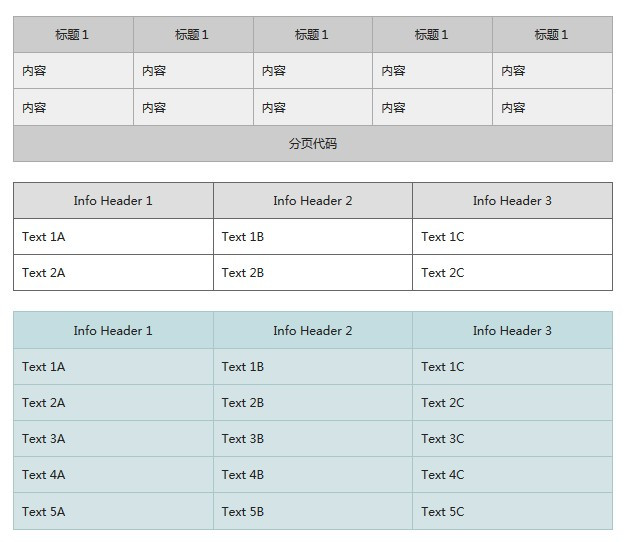Click Info Header 3 in the white table
The image size is (625, 542).
tap(512, 201)
